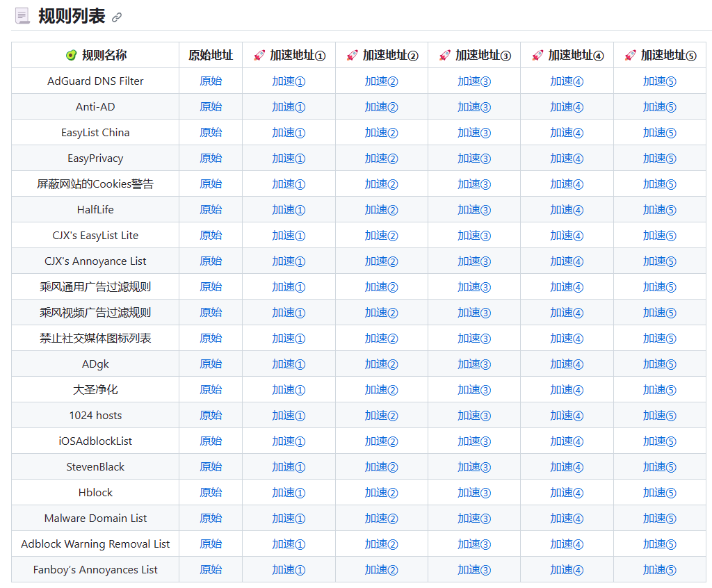
Task: Open 加速④ link for 禁止社交媒体图标列表
Action: tap(567, 338)
